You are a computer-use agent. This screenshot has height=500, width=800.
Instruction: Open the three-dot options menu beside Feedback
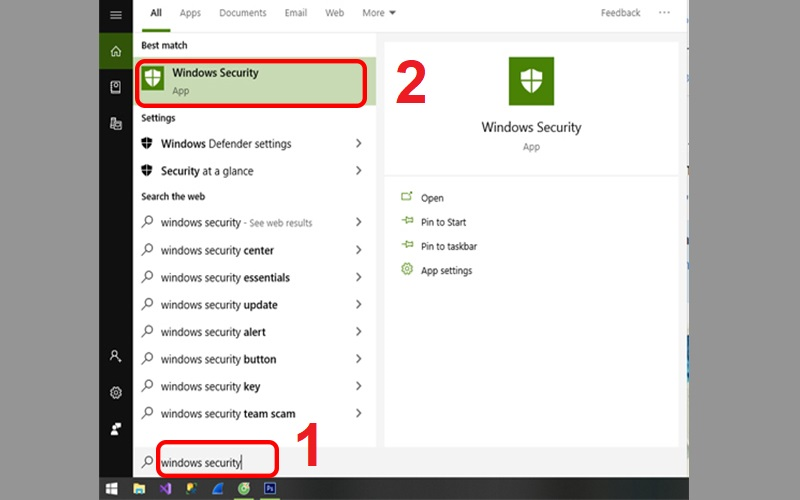[x=664, y=13]
